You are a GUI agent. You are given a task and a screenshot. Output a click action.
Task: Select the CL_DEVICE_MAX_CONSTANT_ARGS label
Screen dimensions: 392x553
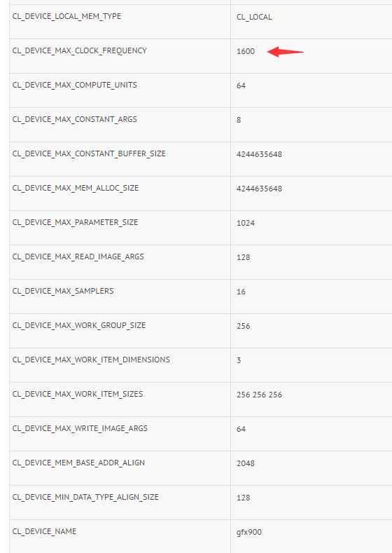[x=75, y=120]
